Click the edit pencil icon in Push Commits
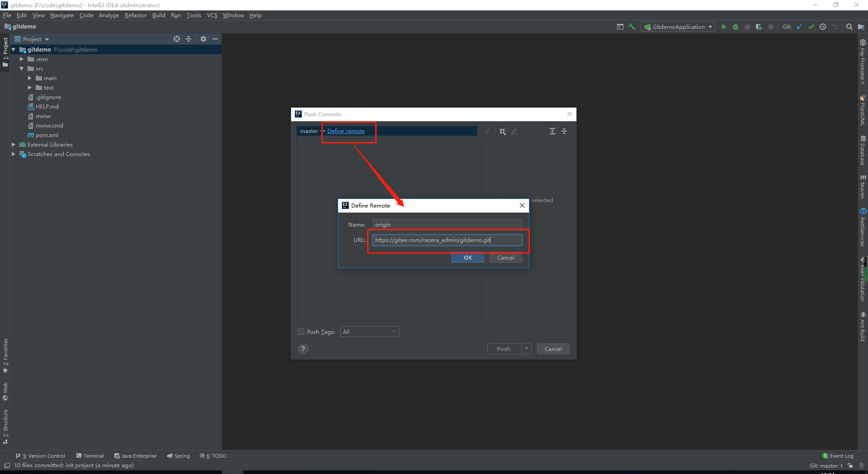This screenshot has width=868, height=474. coord(514,131)
